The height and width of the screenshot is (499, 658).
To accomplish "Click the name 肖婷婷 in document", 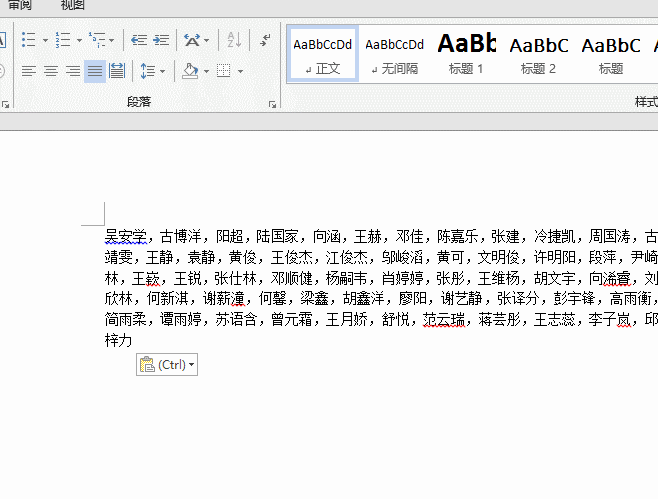I will click(x=402, y=278).
